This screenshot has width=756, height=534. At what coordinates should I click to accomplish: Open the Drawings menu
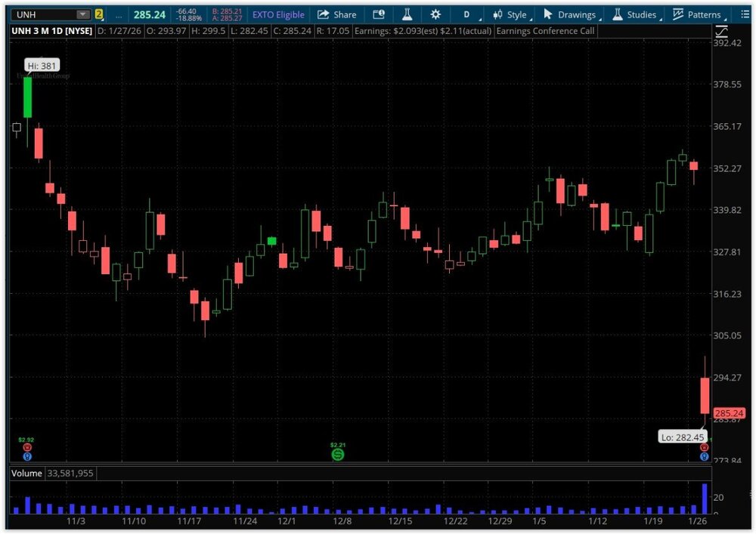point(570,14)
